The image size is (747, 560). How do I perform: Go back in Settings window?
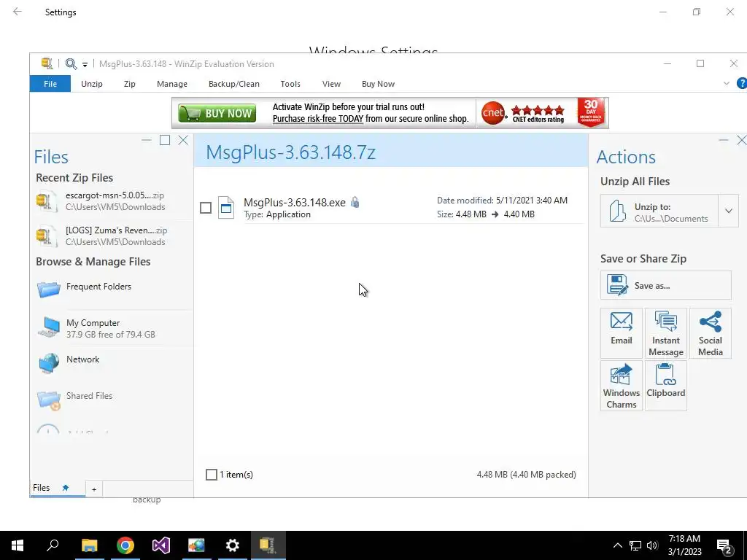(x=18, y=12)
